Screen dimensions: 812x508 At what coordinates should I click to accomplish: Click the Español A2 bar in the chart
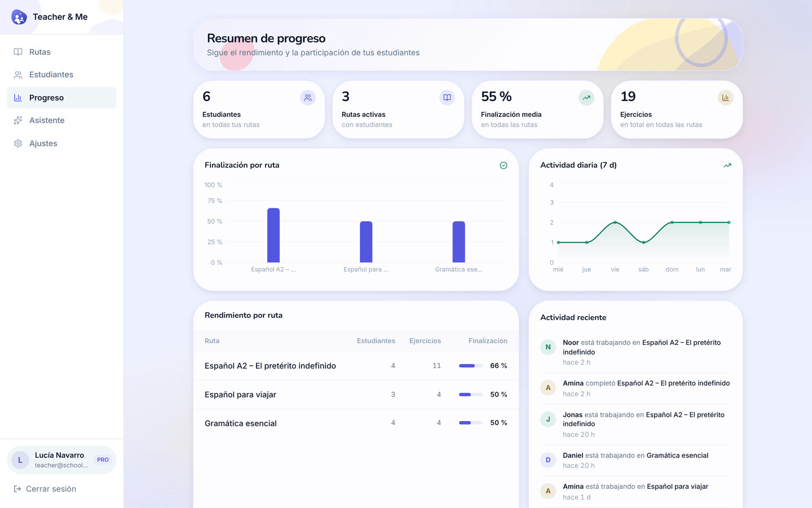[x=273, y=235]
